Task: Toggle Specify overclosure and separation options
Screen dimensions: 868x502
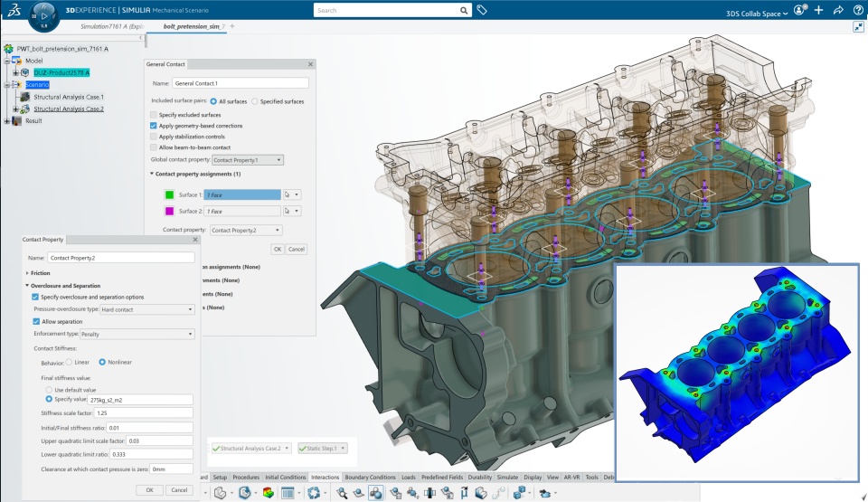Action: pyautogui.click(x=35, y=297)
